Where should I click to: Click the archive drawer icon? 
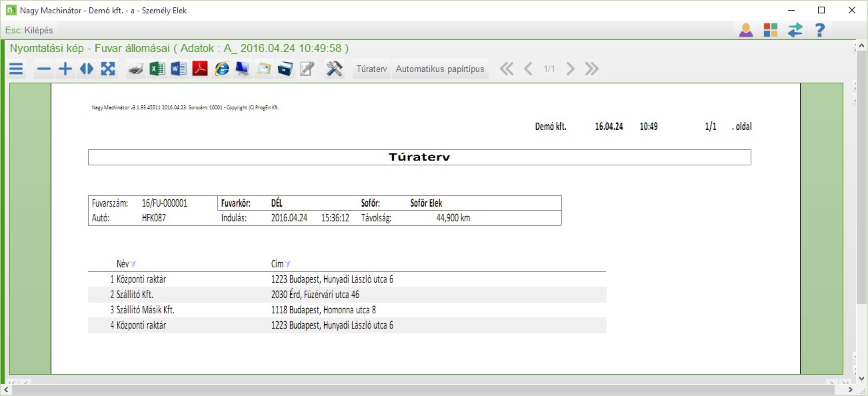[285, 69]
